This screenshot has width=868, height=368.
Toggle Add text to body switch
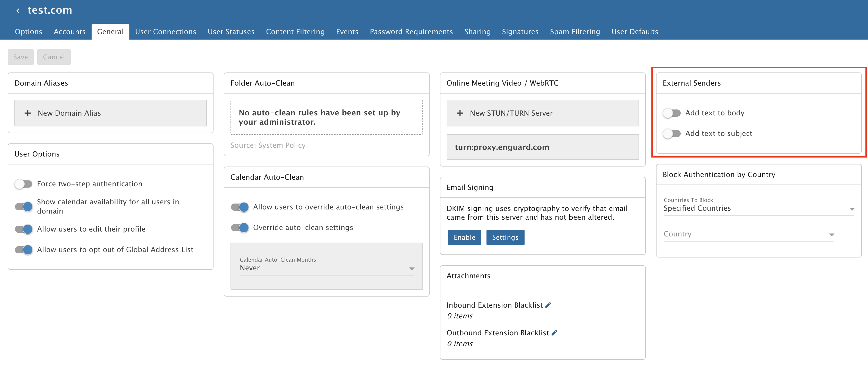pyautogui.click(x=671, y=113)
